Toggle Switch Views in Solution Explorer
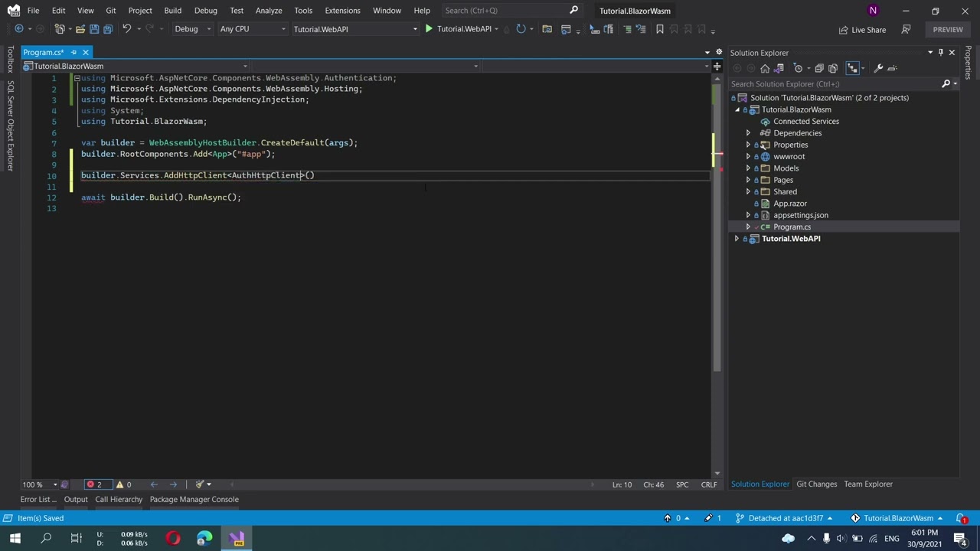The height and width of the screenshot is (551, 980). tap(780, 68)
